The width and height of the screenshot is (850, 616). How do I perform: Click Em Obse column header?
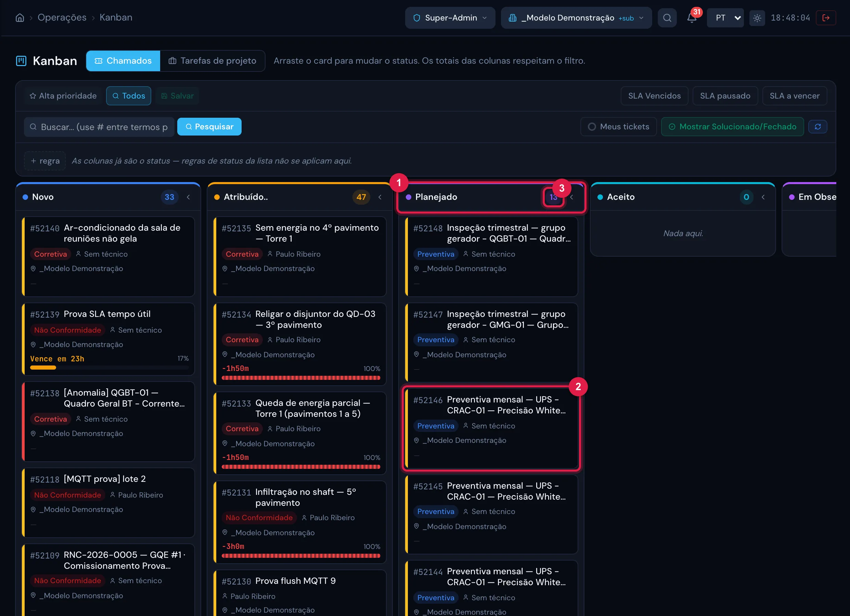click(810, 197)
